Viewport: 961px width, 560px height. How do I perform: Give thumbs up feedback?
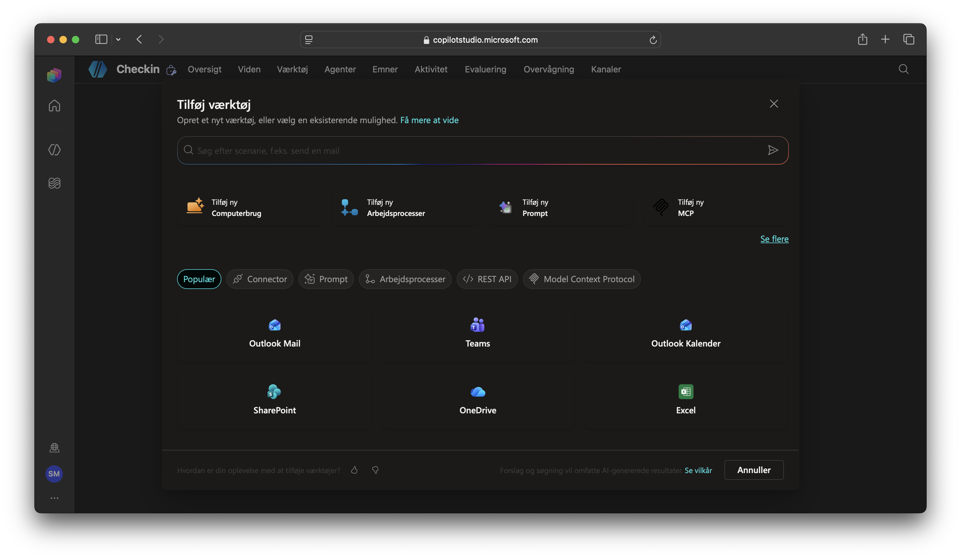pyautogui.click(x=354, y=470)
